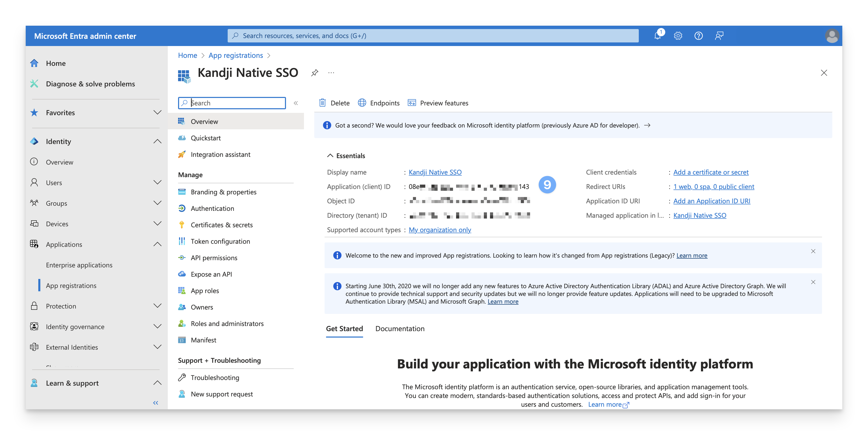Viewport: 868px width, 435px height.
Task: Open the help question mark icon
Action: (698, 36)
